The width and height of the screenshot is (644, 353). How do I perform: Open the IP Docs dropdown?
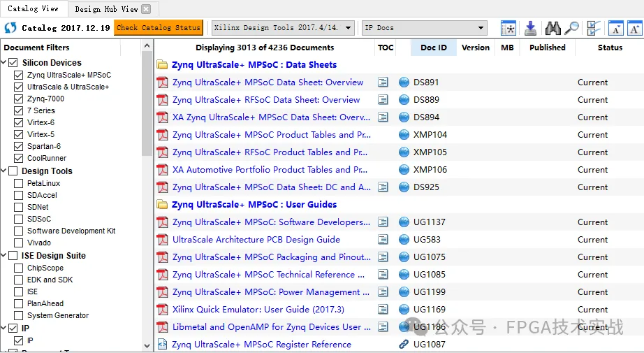[425, 28]
